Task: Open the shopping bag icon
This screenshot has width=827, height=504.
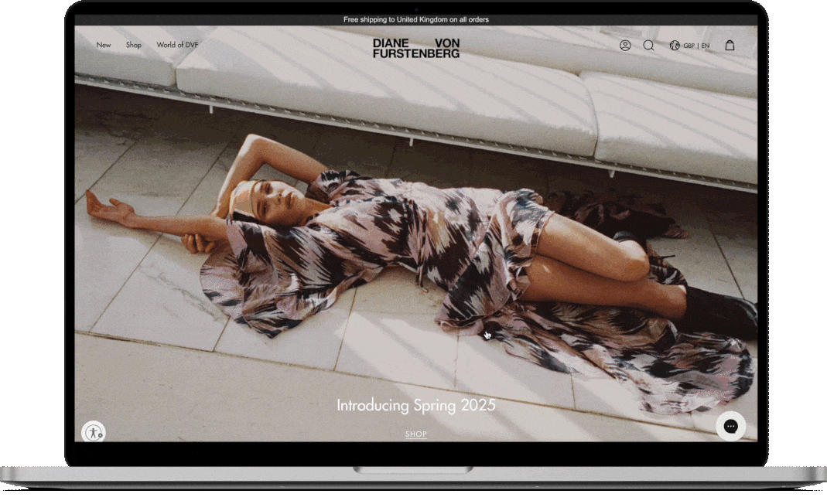Action: coord(730,46)
